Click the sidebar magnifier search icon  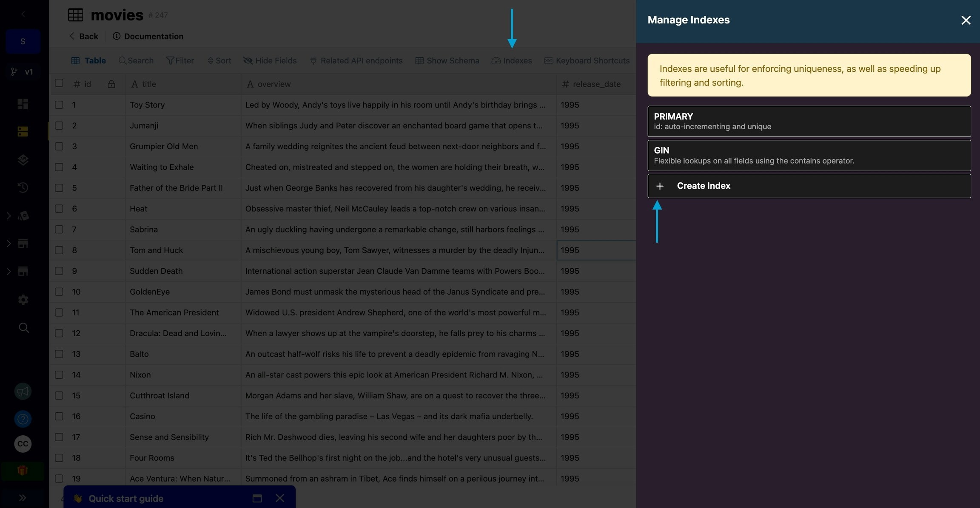[24, 328]
